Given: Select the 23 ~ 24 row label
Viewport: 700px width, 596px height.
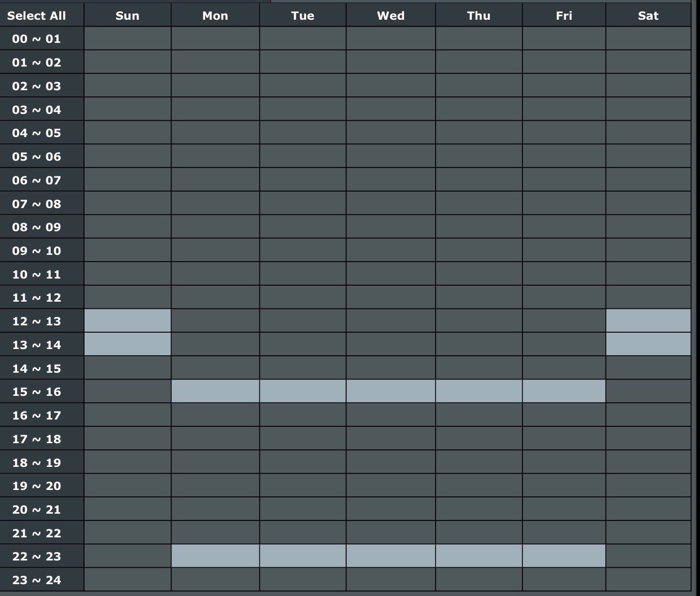Looking at the screenshot, I should tap(37, 580).
